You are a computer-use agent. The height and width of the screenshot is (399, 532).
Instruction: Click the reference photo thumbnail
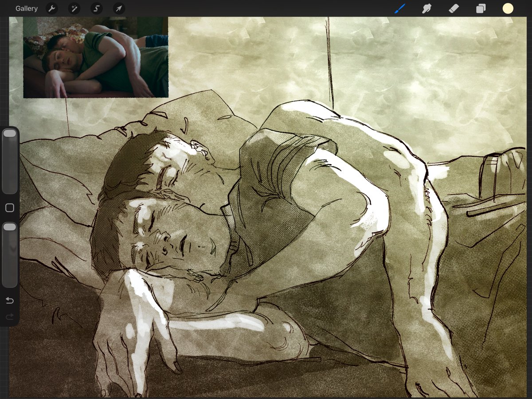96,57
